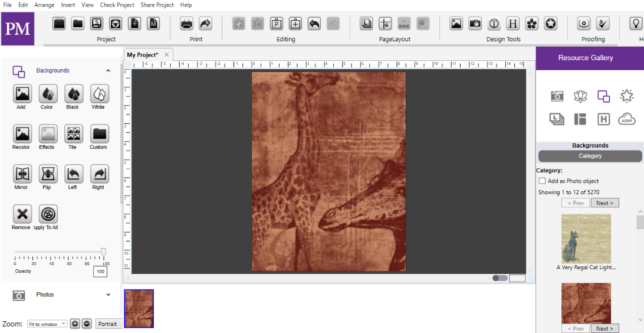
Task: Open the Insert menu
Action: click(x=68, y=5)
